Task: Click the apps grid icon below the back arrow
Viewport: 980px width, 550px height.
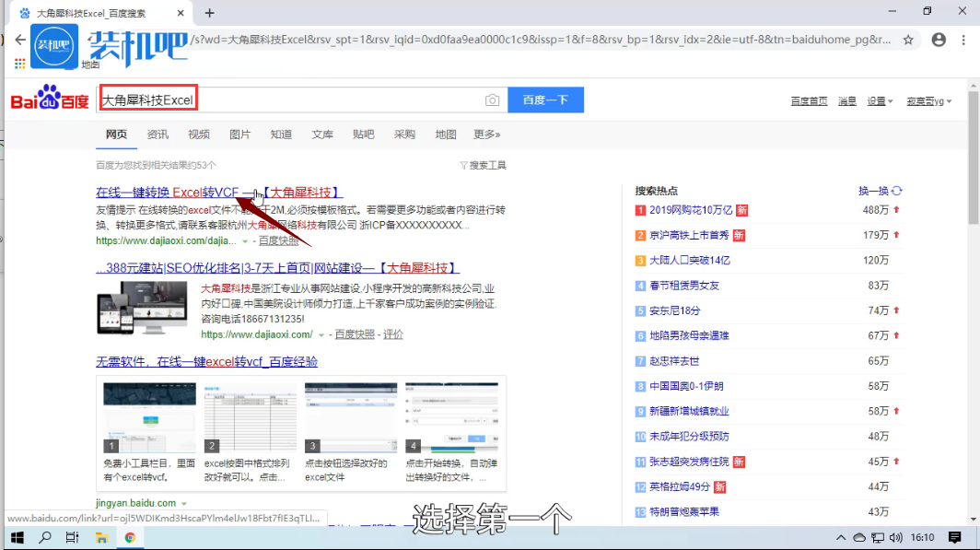Action: coord(19,62)
